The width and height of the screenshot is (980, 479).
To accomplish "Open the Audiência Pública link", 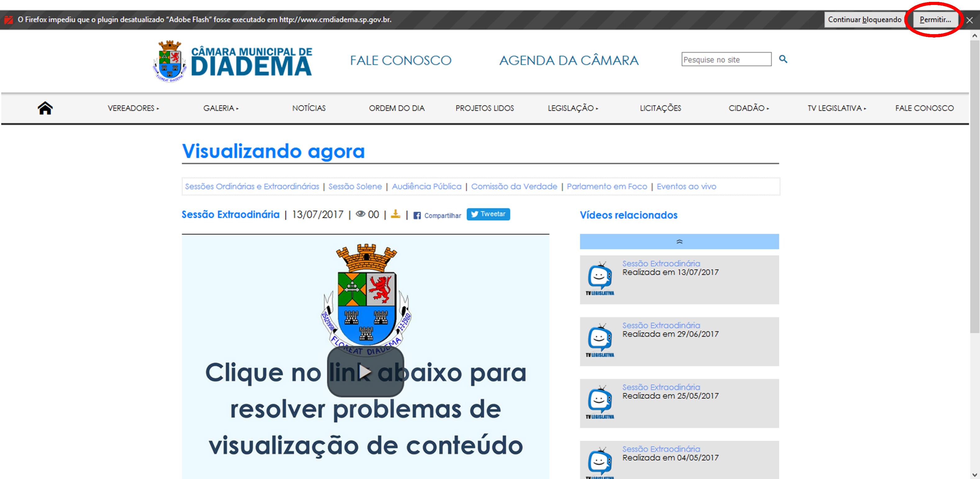I will point(427,187).
